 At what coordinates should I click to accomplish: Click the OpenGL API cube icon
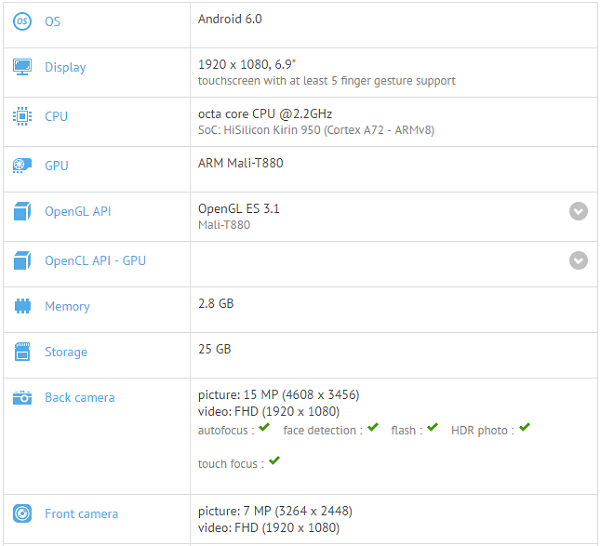point(22,211)
